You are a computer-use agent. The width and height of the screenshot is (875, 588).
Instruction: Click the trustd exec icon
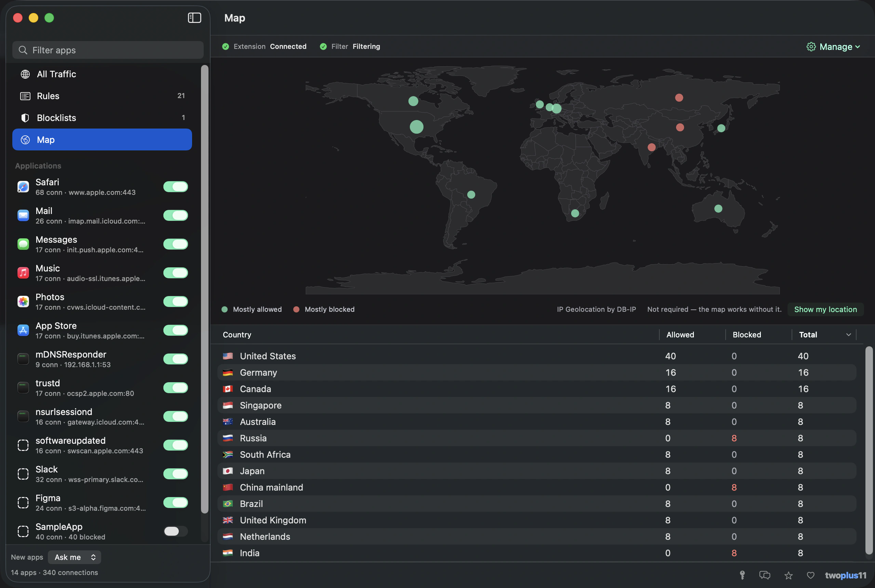coord(23,388)
